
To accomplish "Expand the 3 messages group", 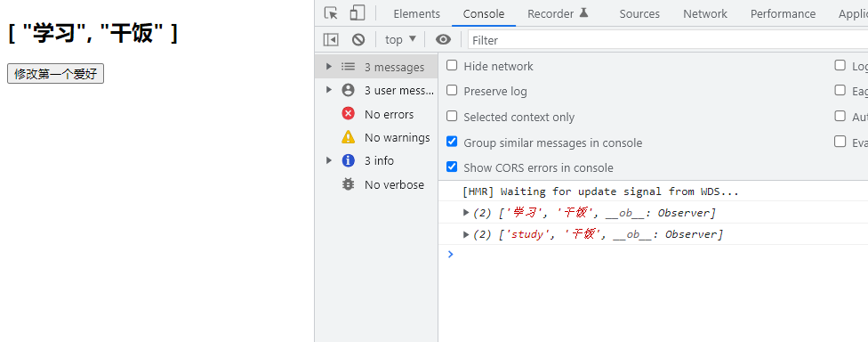I will pos(329,67).
